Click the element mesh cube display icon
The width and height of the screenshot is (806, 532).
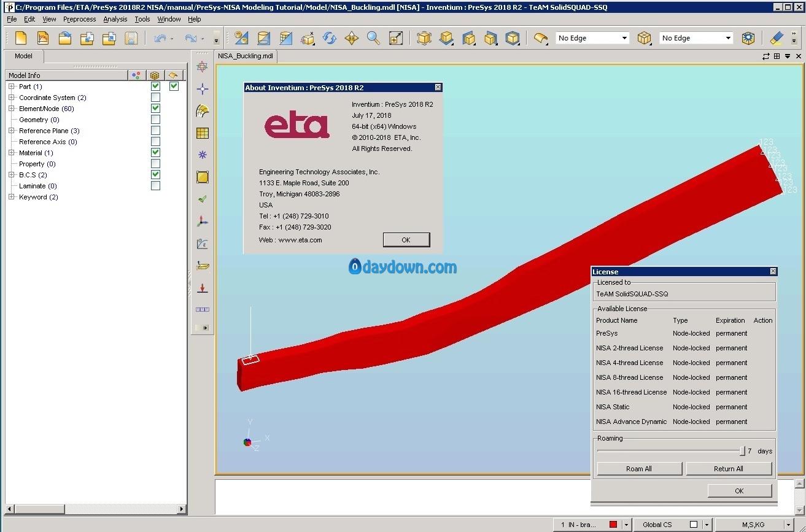click(644, 38)
